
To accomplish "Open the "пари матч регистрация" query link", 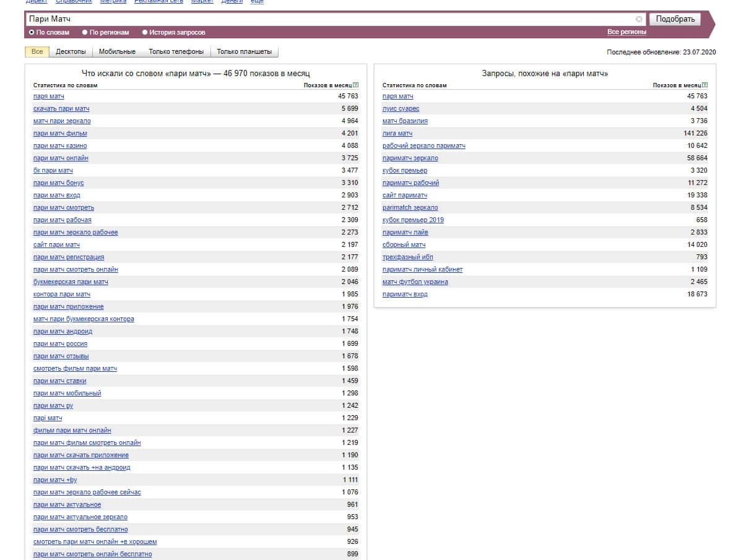I will pos(69,257).
